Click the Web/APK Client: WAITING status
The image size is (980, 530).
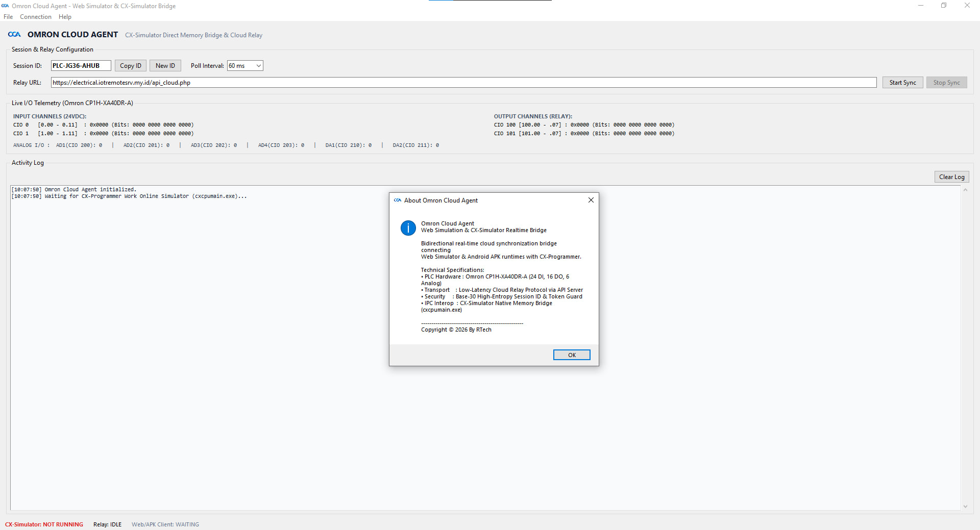pyautogui.click(x=165, y=524)
